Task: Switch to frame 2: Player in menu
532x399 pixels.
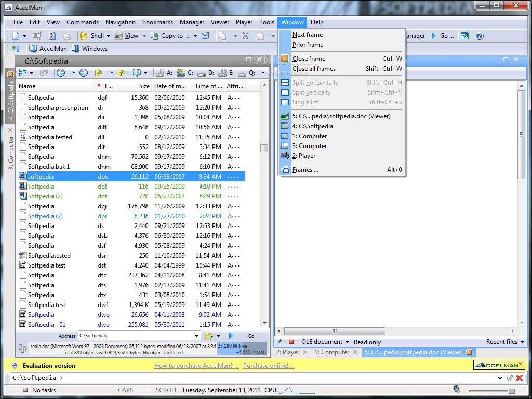Action: [x=342, y=156]
